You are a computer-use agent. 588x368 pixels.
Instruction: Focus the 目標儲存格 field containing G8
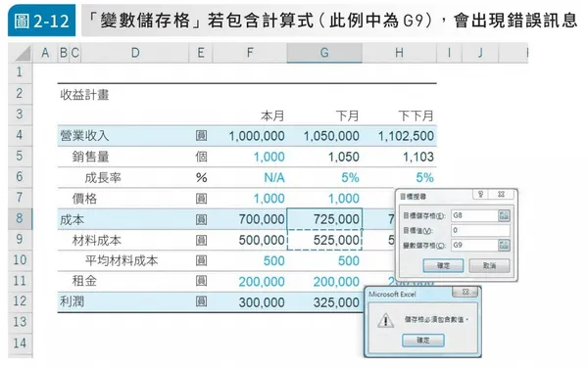point(474,215)
